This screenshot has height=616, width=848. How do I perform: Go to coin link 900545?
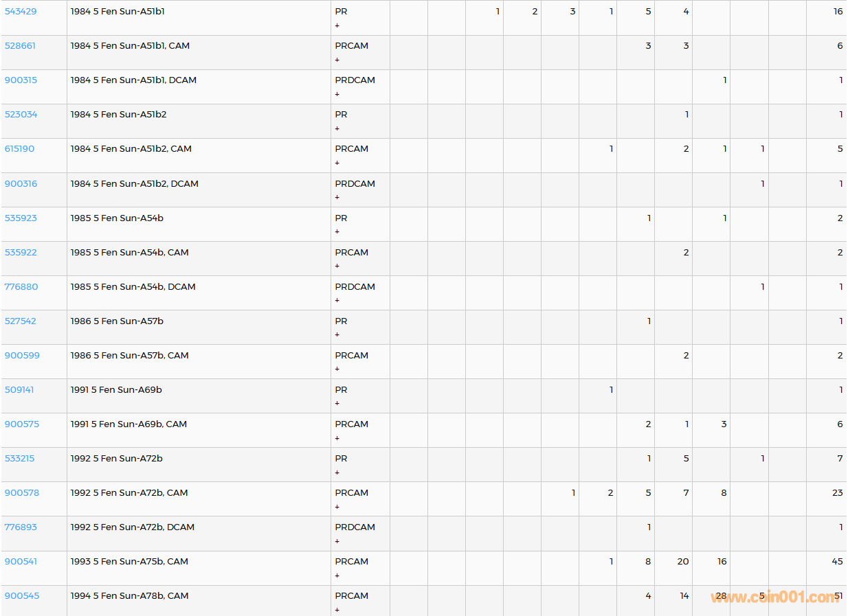click(x=22, y=596)
